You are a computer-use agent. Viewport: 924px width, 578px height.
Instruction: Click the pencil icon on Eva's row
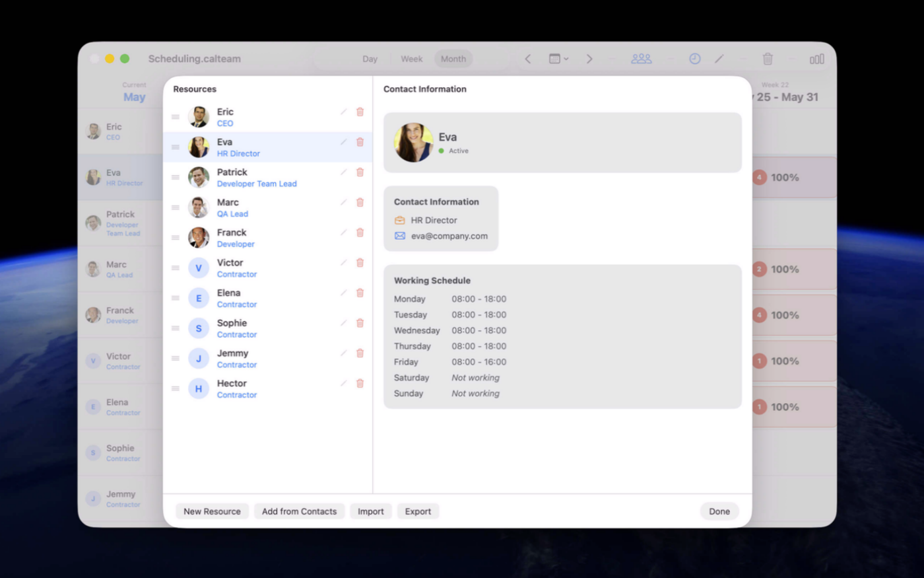(343, 142)
